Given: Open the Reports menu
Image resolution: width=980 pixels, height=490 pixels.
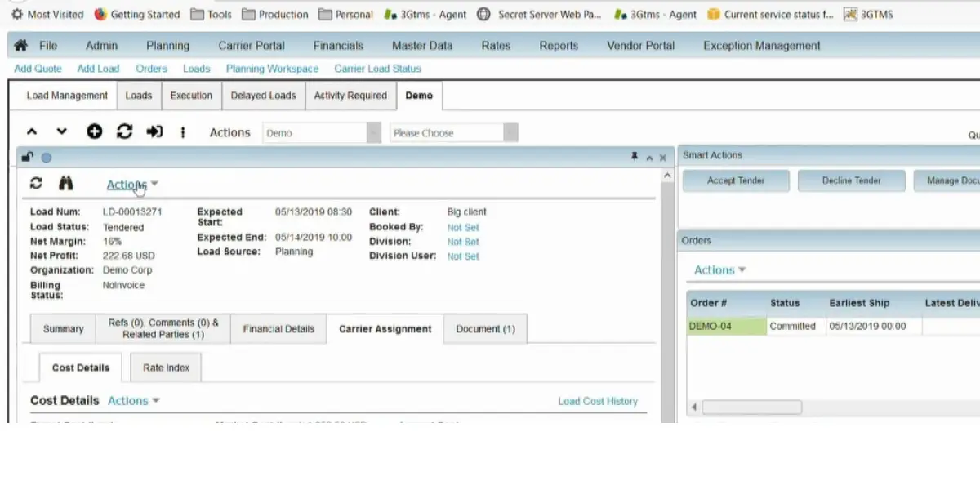Looking at the screenshot, I should click(x=559, y=46).
